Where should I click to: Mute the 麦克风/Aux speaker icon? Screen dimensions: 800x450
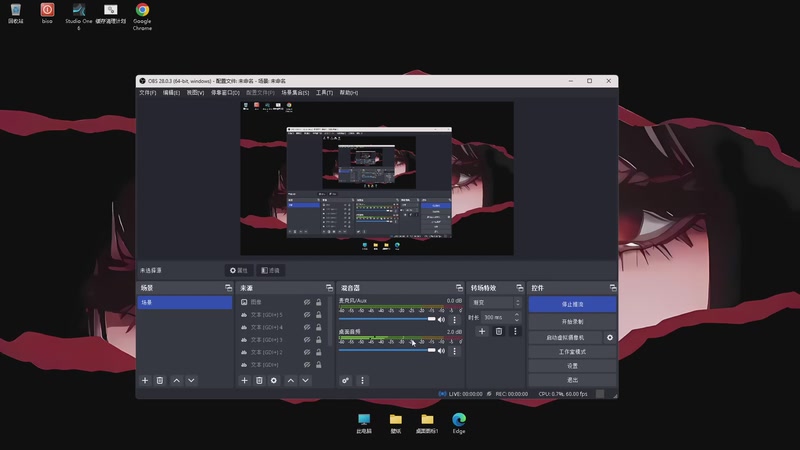(441, 319)
